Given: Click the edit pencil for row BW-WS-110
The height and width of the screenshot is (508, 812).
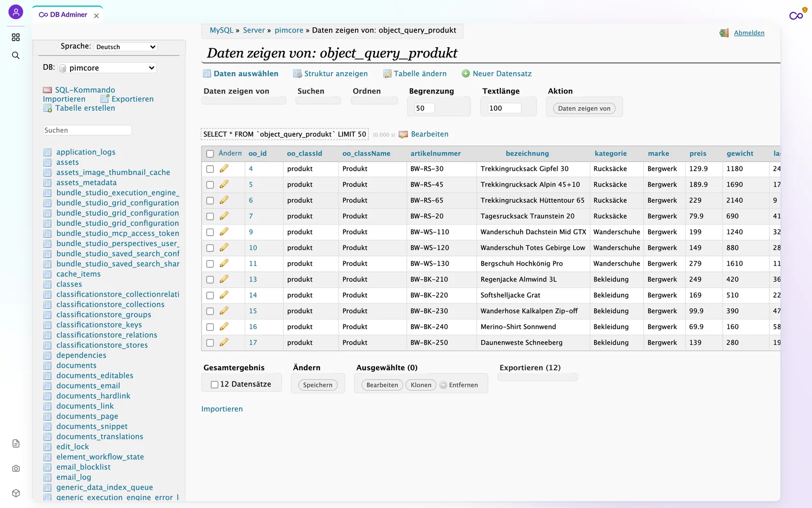Looking at the screenshot, I should [224, 232].
